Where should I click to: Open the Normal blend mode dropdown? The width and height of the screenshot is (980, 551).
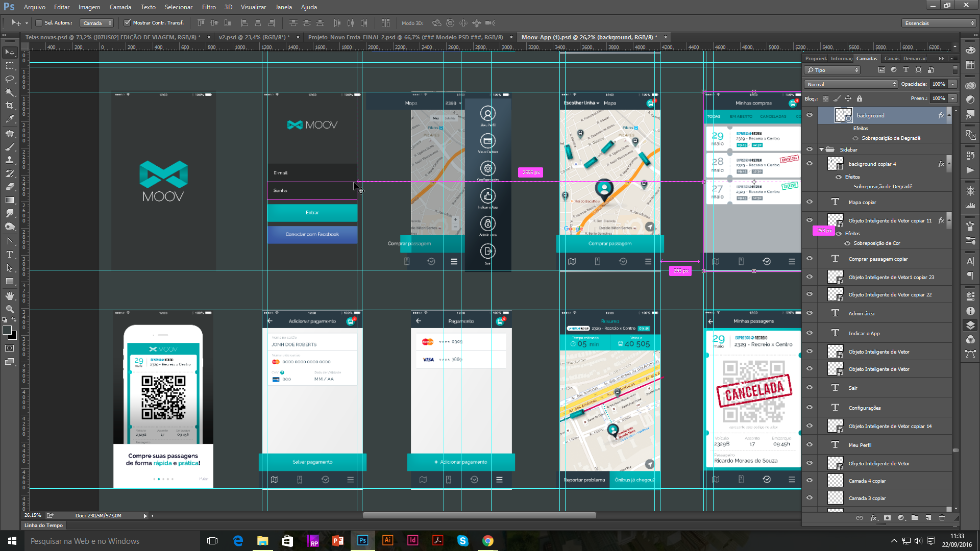tap(851, 84)
